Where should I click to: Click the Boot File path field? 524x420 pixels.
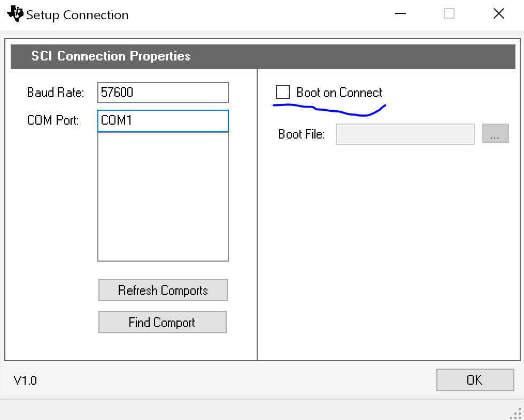[x=405, y=134]
